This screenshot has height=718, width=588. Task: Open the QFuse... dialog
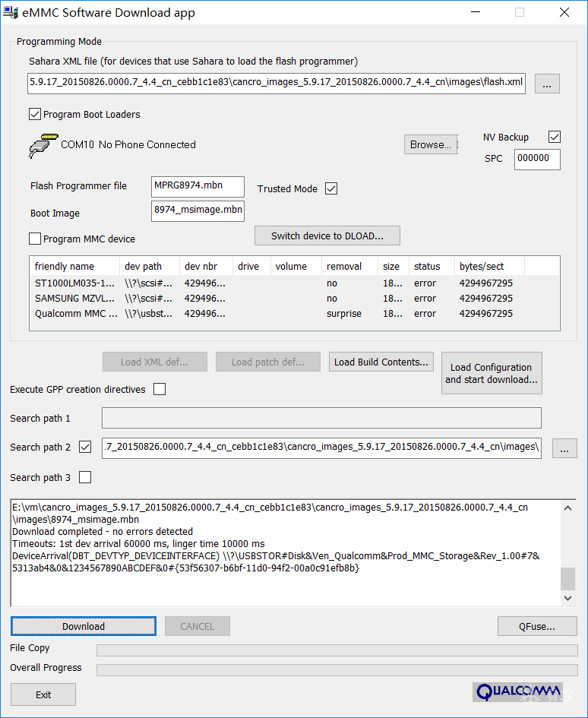point(537,626)
